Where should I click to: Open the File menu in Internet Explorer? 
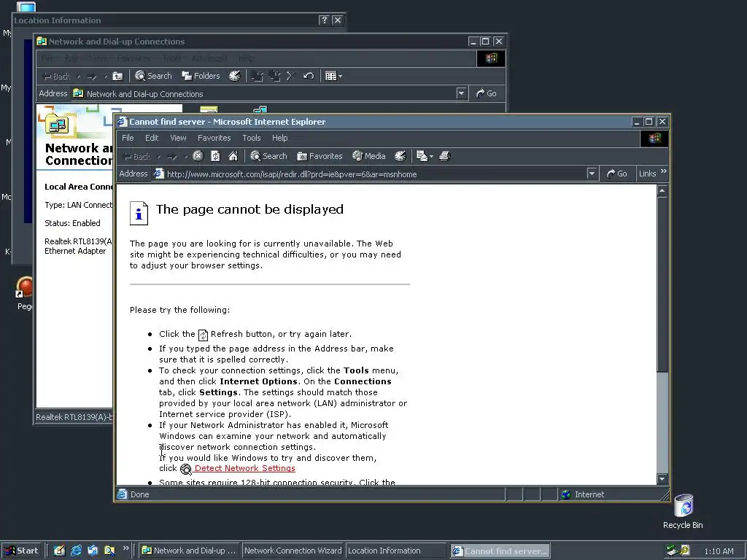click(x=128, y=138)
